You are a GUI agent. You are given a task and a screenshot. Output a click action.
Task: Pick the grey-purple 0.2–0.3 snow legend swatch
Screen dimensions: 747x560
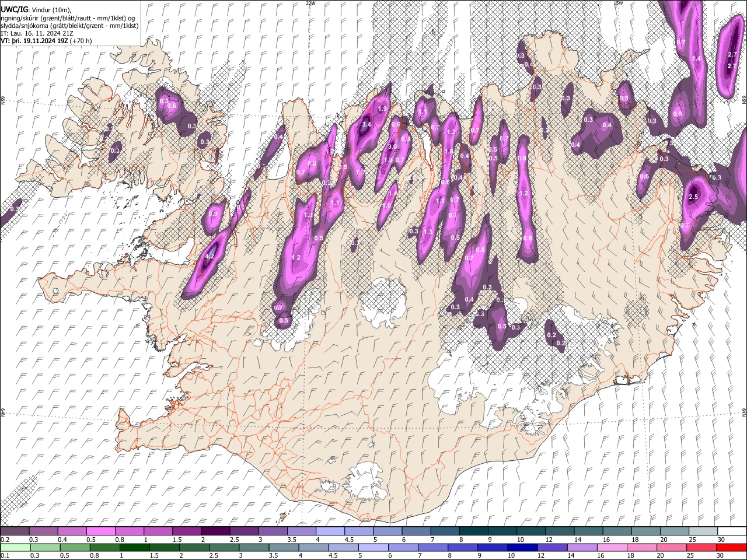pos(15,531)
